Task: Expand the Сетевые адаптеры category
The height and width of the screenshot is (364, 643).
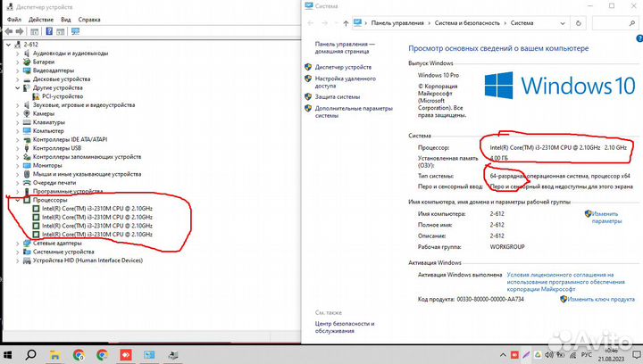Action: [18, 244]
